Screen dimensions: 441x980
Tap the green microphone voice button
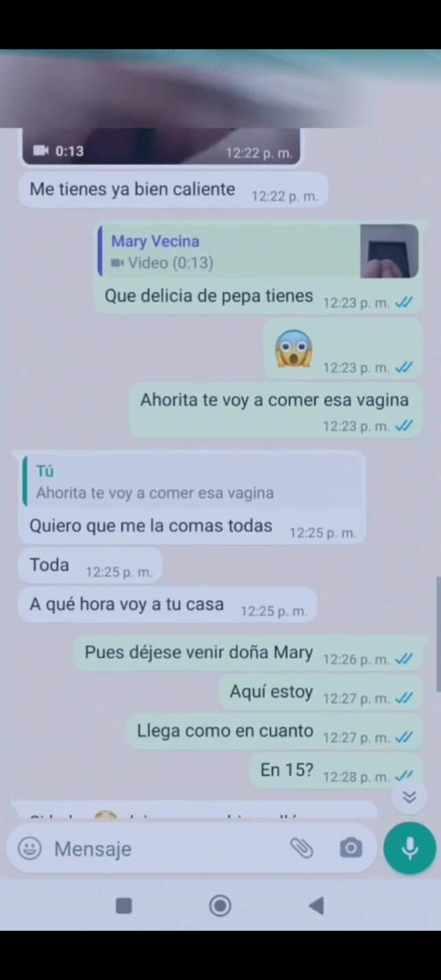(409, 849)
